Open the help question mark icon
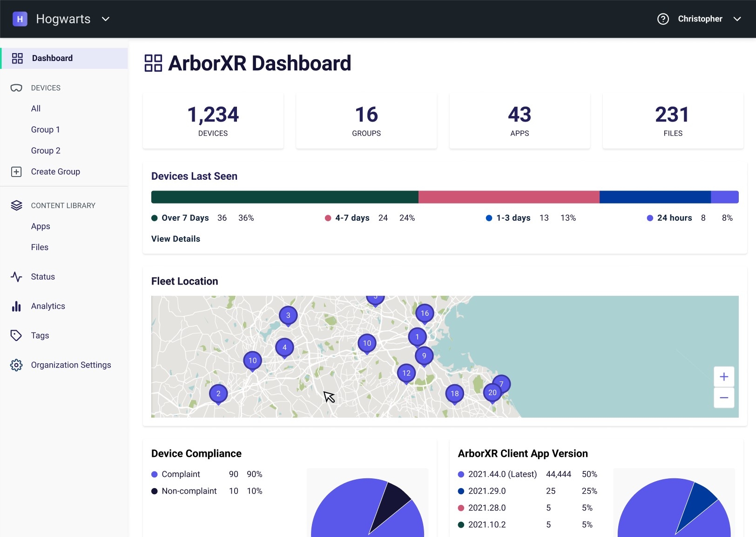 tap(663, 19)
